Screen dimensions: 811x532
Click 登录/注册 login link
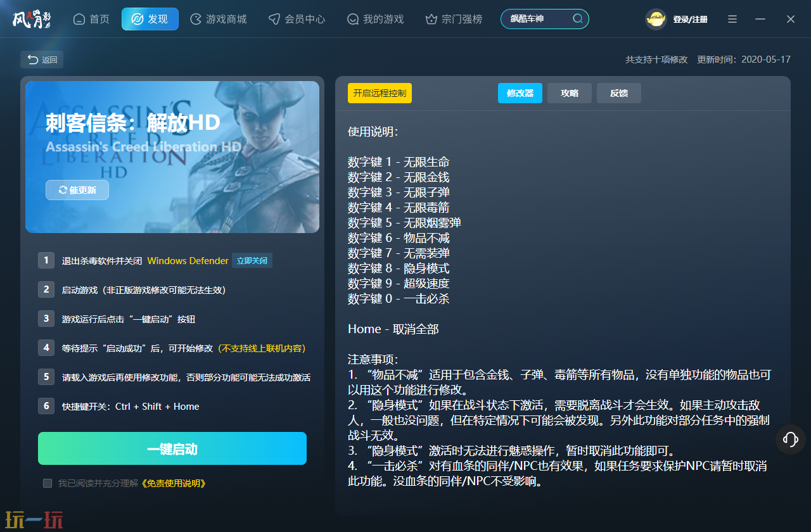click(691, 20)
